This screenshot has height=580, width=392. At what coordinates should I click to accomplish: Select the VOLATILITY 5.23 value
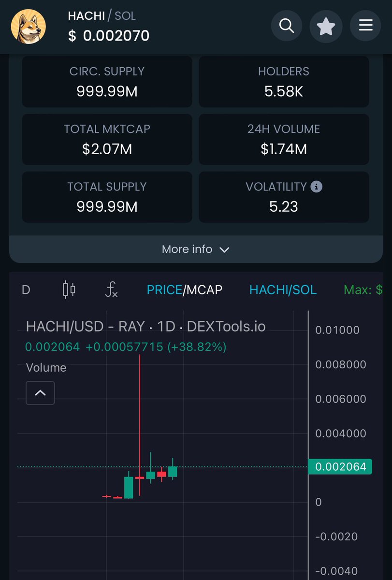point(284,207)
